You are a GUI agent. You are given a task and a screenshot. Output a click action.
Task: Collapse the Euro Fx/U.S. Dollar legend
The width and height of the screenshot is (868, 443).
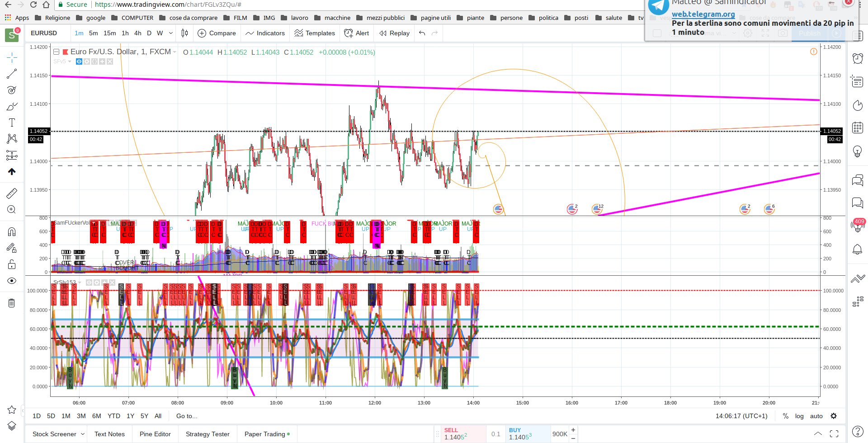click(x=57, y=52)
